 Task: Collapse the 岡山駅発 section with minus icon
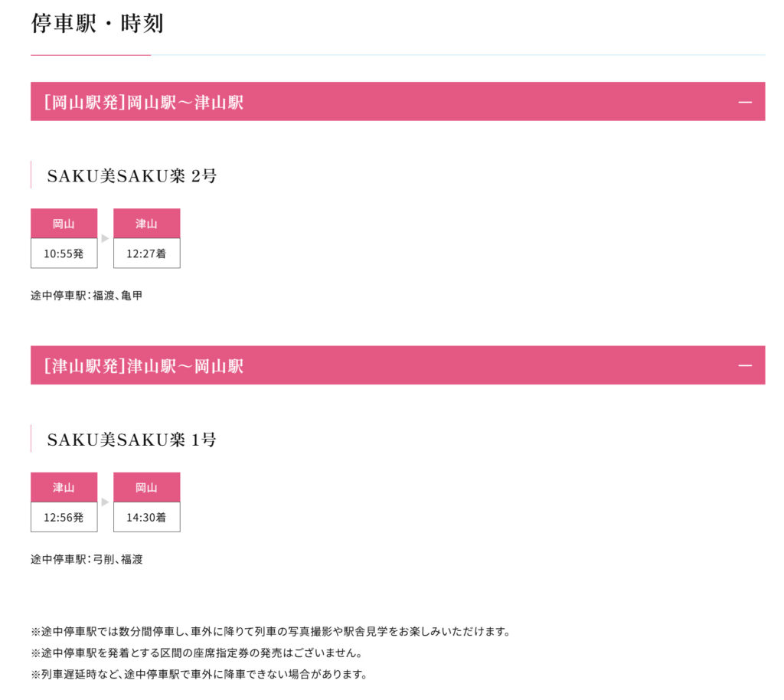tap(744, 102)
